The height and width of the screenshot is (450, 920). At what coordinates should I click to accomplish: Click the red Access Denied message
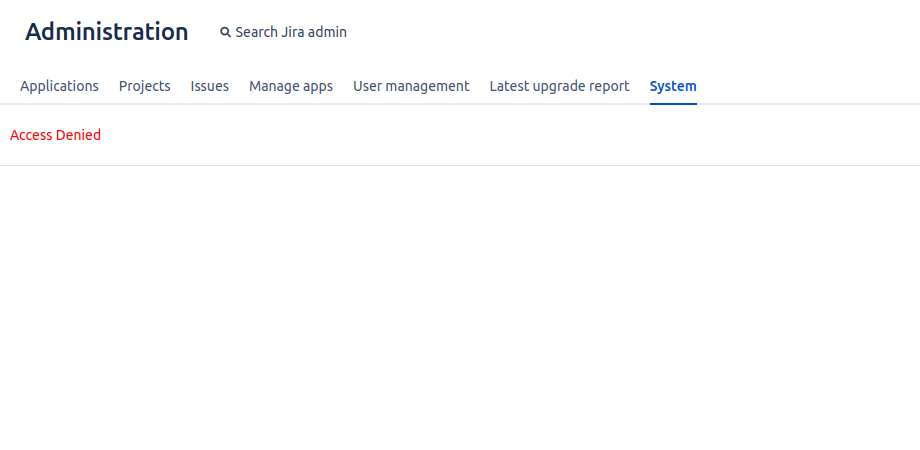55,135
